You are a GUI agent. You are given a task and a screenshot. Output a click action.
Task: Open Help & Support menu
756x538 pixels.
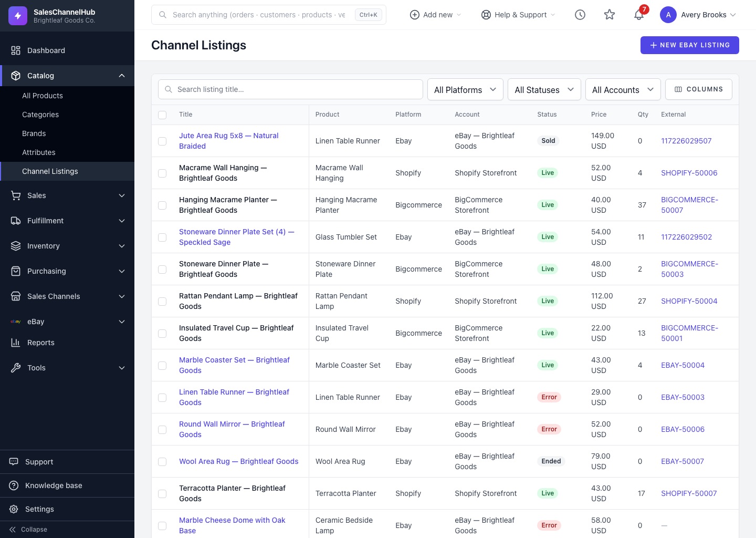point(518,15)
